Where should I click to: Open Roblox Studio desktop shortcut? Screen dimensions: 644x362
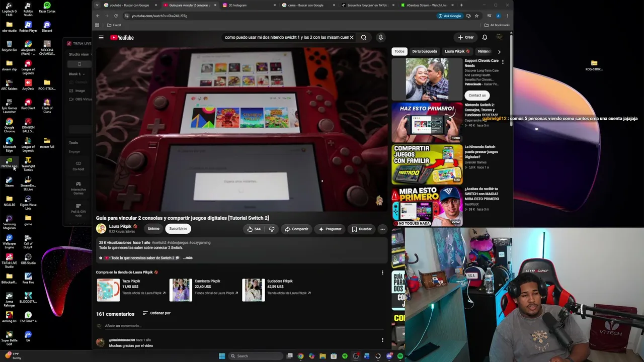click(x=28, y=9)
